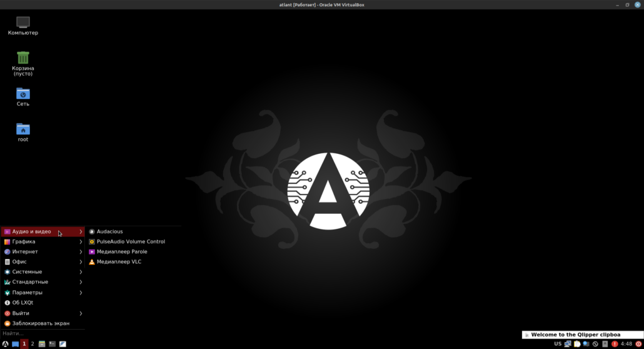644x349 pixels.
Task: Open the Сеть network folder icon
Action: [23, 94]
